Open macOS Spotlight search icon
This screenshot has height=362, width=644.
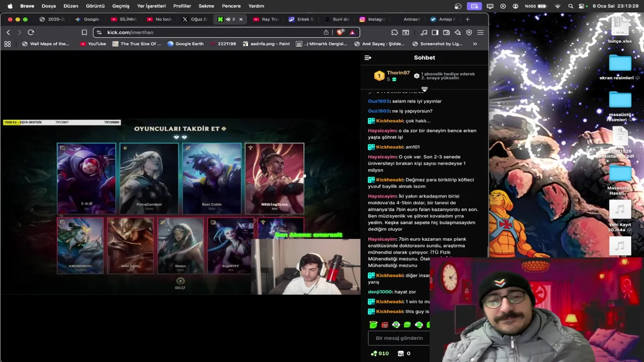pyautogui.click(x=571, y=6)
